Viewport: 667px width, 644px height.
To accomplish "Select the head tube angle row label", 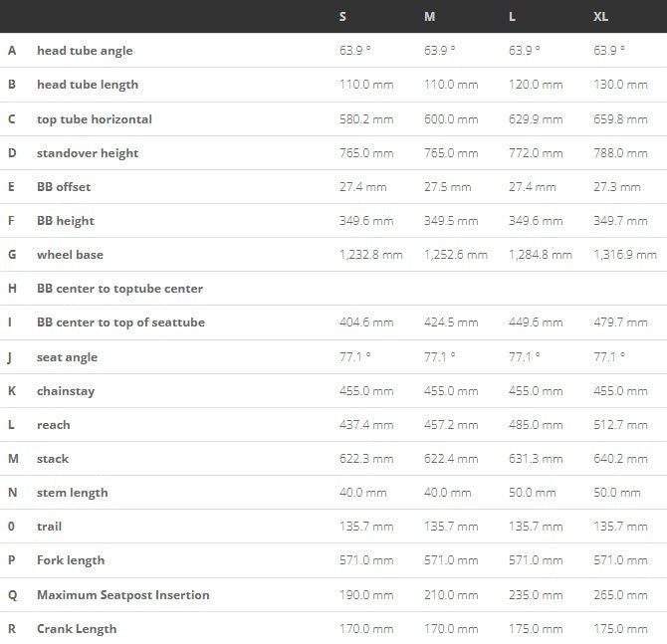I will coord(85,51).
